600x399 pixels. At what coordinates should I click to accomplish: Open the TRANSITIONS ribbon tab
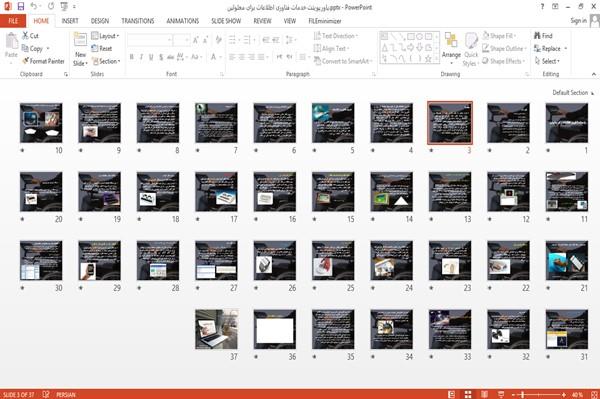(138, 21)
